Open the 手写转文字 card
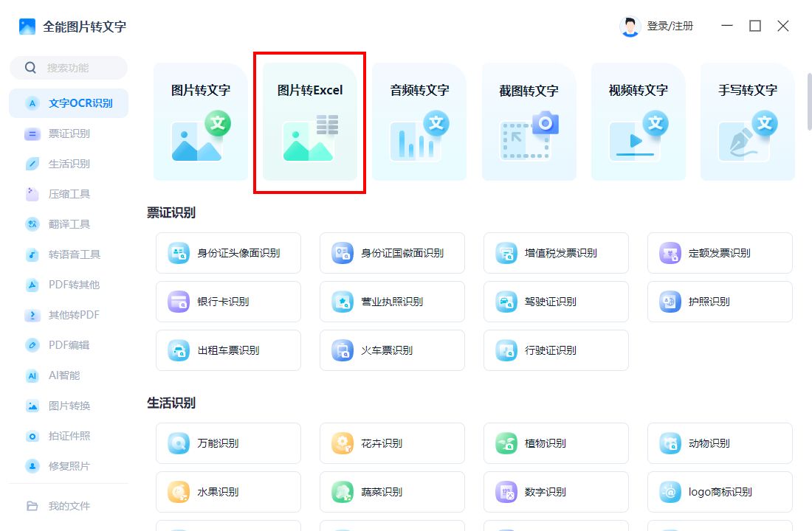Image resolution: width=812 pixels, height=531 pixels. click(747, 122)
